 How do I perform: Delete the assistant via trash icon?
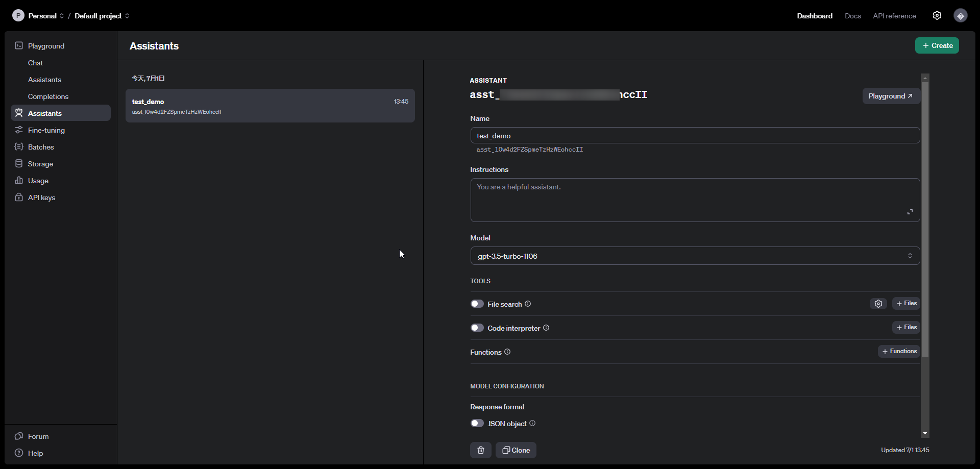point(480,450)
